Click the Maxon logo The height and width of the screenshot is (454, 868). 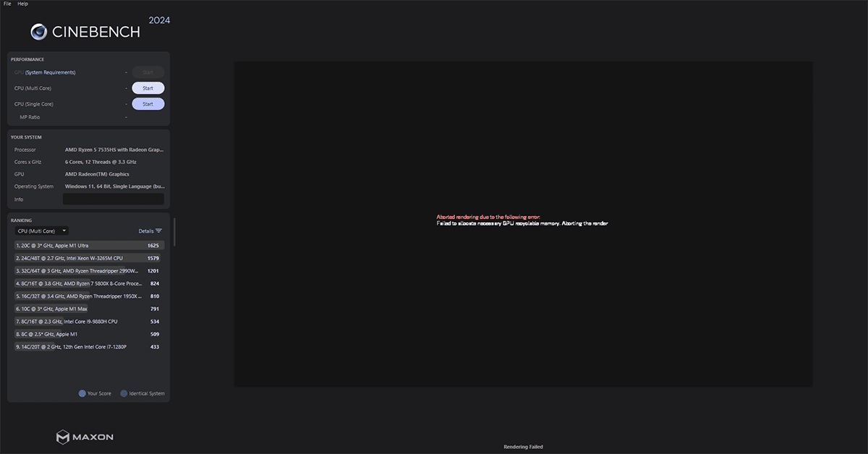point(85,437)
